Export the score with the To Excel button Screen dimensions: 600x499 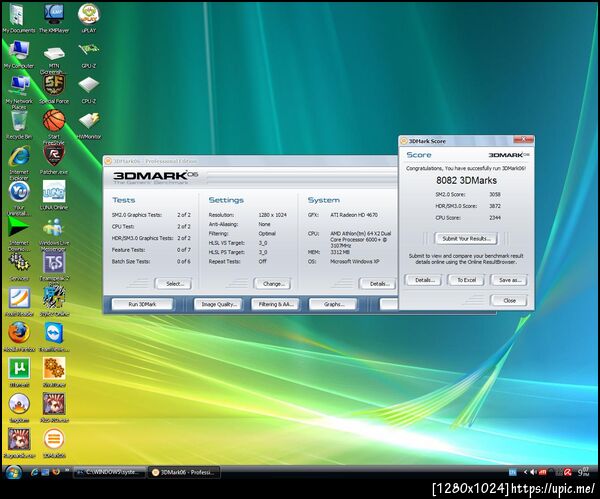pyautogui.click(x=466, y=280)
